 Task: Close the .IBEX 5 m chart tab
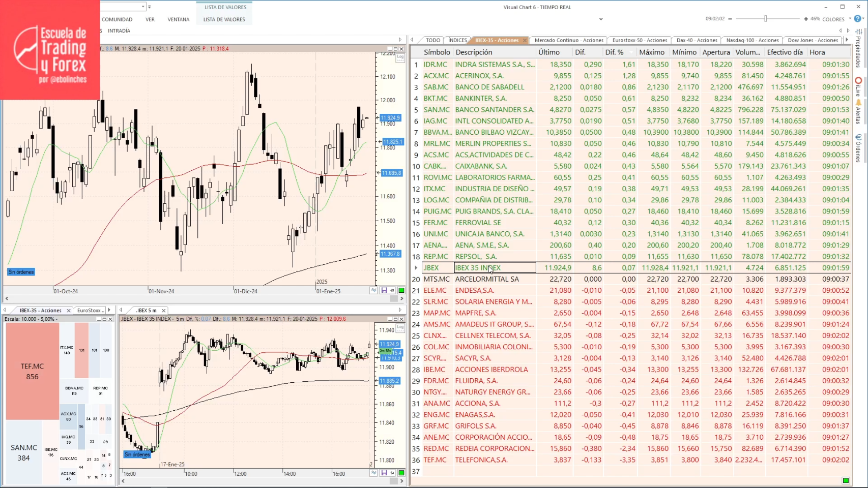point(163,311)
